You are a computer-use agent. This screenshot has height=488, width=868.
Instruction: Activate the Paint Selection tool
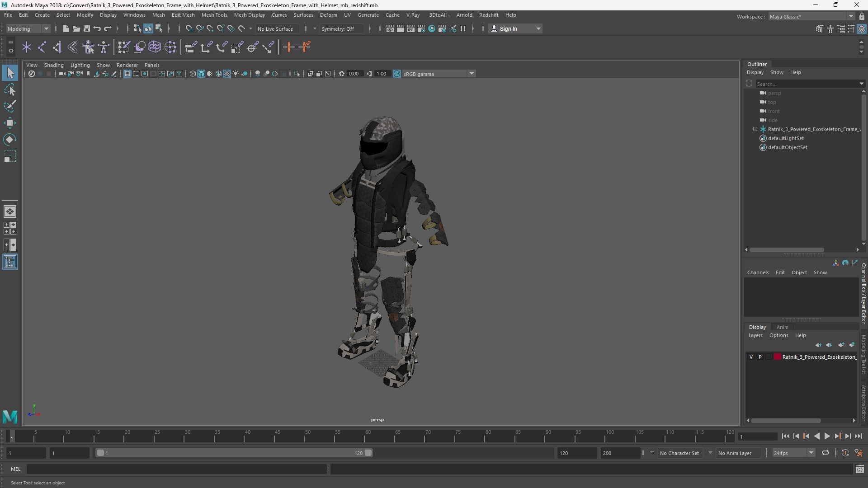click(x=10, y=106)
